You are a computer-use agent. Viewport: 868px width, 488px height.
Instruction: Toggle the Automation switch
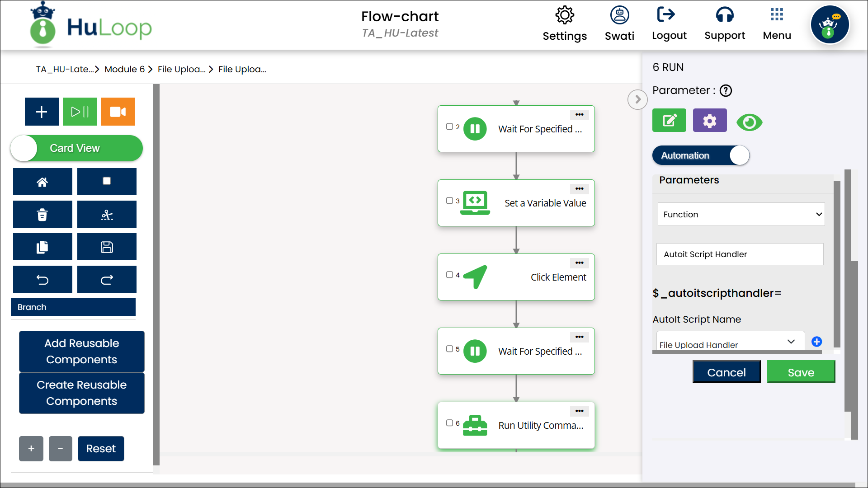click(701, 155)
